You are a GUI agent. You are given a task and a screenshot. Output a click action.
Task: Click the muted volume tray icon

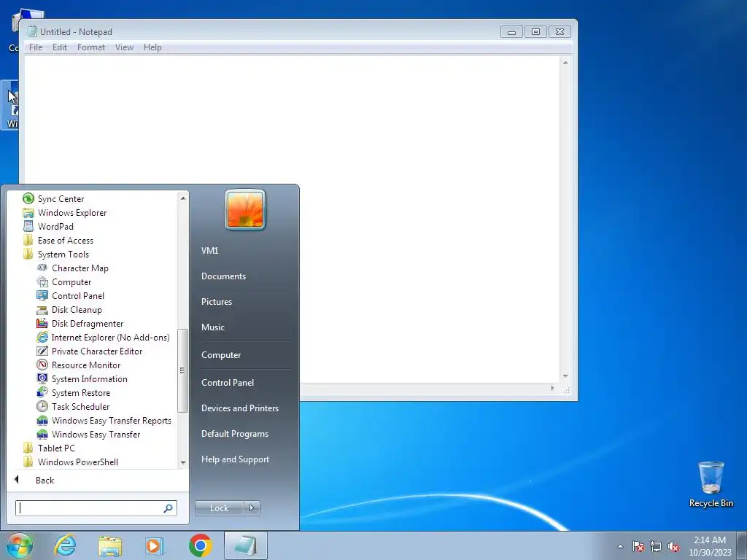click(673, 547)
